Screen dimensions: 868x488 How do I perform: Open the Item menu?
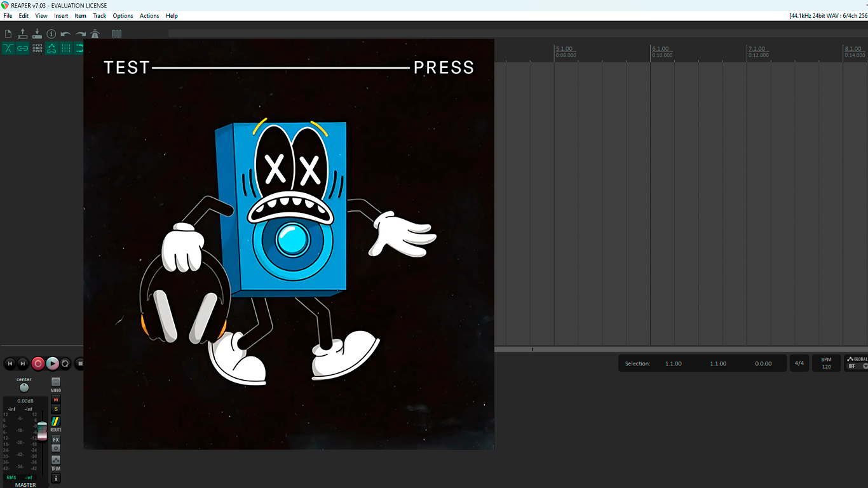[x=81, y=16]
